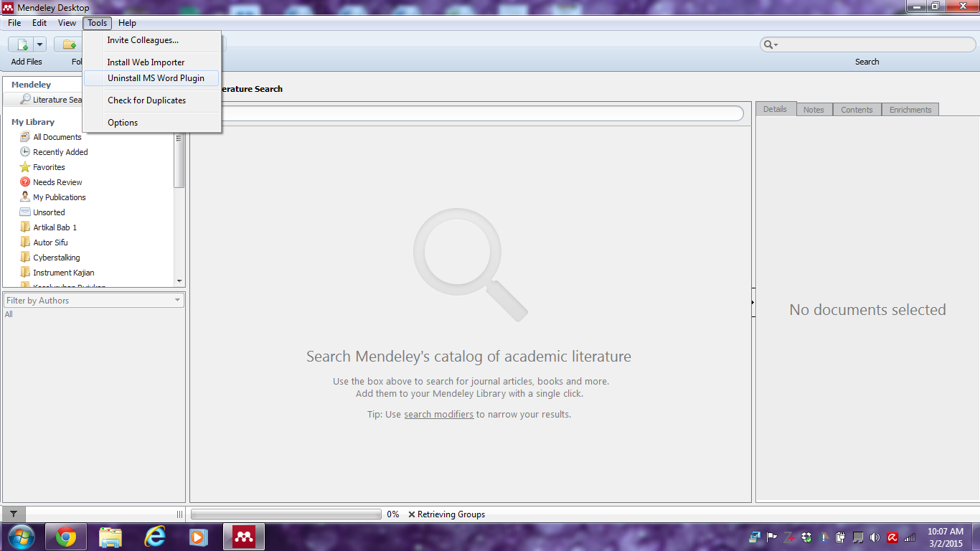Viewport: 980px width, 551px height.
Task: Select Uninstall MS Word Plugin entry
Action: (152, 78)
